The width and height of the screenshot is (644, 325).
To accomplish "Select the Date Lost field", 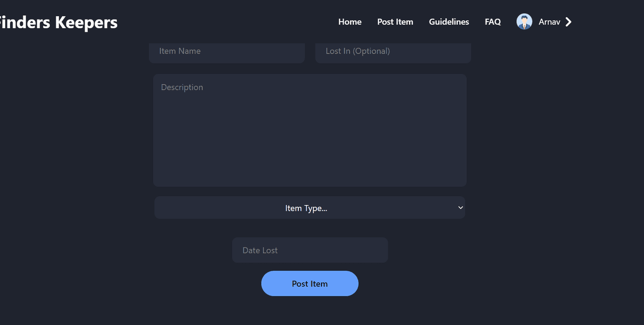I will click(310, 250).
